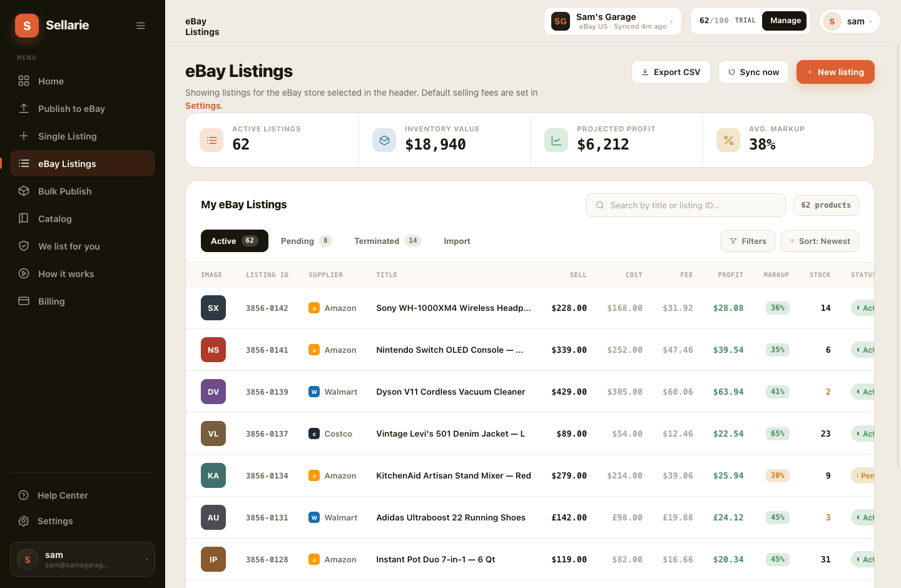Click the Manage trial button
This screenshot has height=588, width=901.
point(785,21)
